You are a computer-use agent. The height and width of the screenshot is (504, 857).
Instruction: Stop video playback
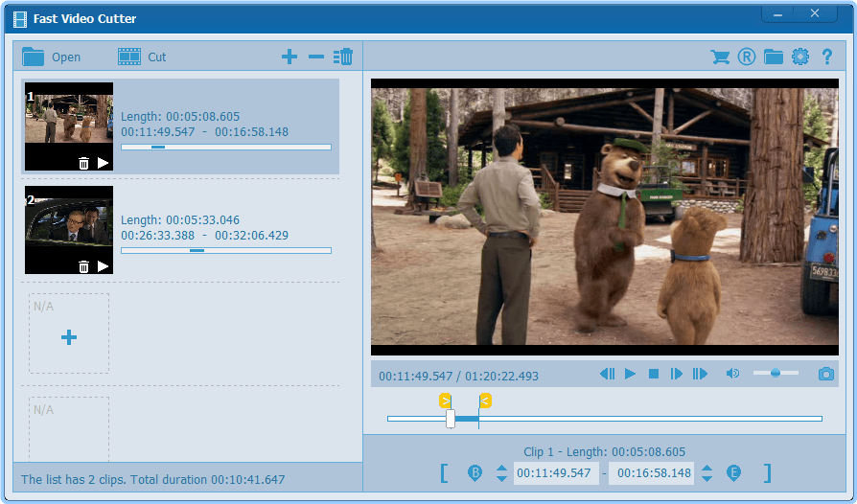pyautogui.click(x=653, y=374)
